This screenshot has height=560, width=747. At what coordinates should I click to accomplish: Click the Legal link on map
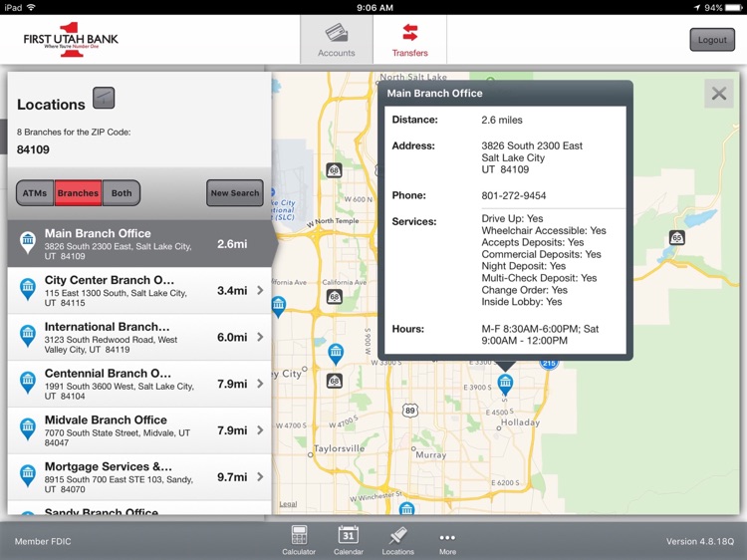[x=288, y=504]
